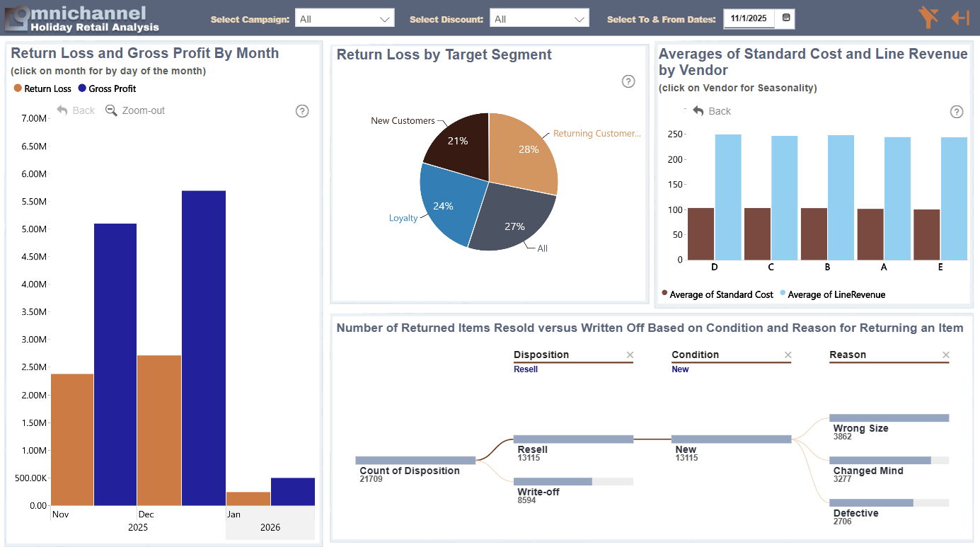Toggle Average of LineRevenue legend item
This screenshot has width=980, height=547.
(833, 294)
